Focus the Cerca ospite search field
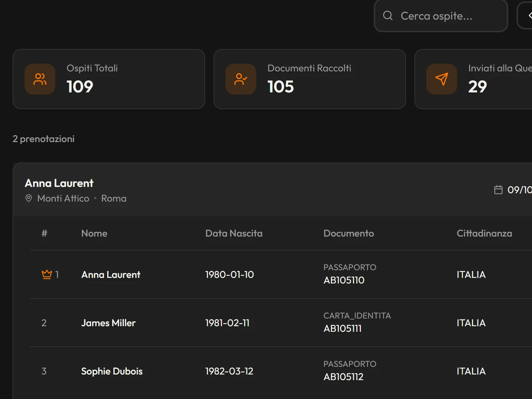Image resolution: width=532 pixels, height=399 pixels. (x=441, y=16)
